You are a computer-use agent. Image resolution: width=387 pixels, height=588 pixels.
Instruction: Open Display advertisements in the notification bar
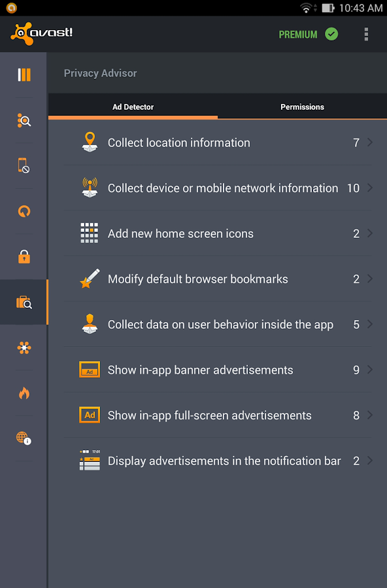click(x=218, y=461)
